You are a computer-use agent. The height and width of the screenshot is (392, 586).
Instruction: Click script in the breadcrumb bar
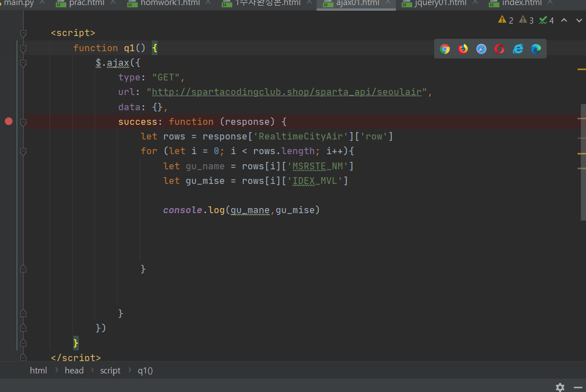[x=110, y=370]
